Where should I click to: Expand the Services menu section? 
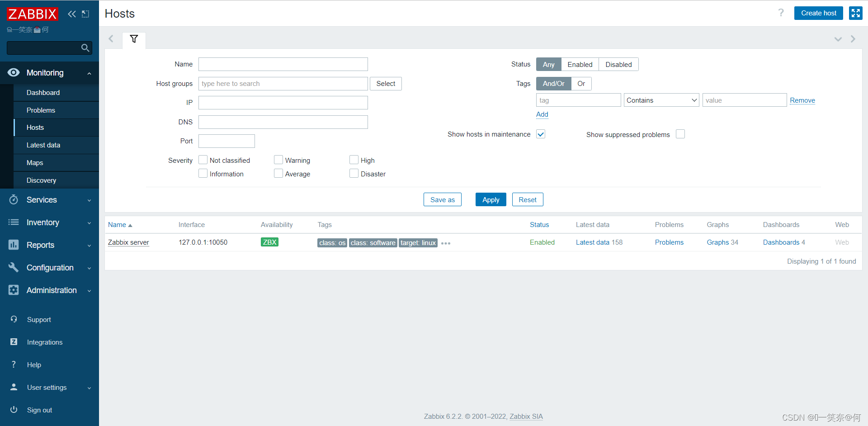pos(89,200)
